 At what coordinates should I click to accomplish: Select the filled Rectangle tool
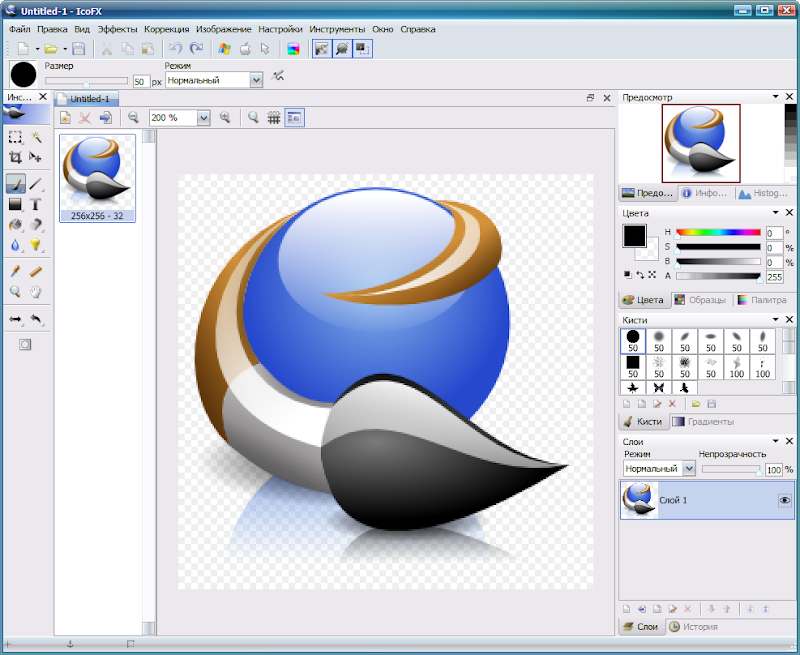point(15,204)
